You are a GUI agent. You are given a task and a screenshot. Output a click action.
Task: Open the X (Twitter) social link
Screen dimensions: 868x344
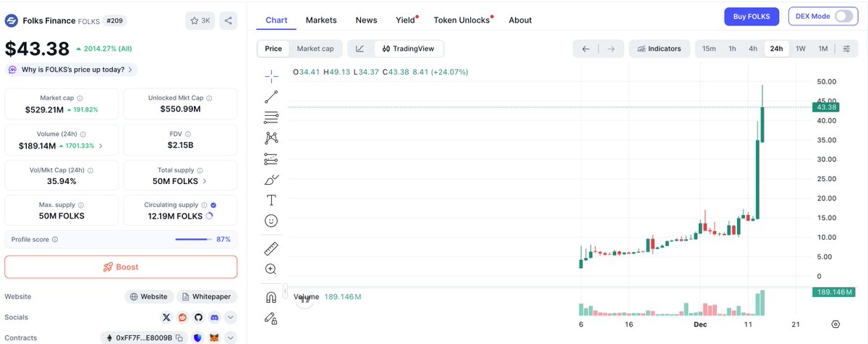(166, 317)
